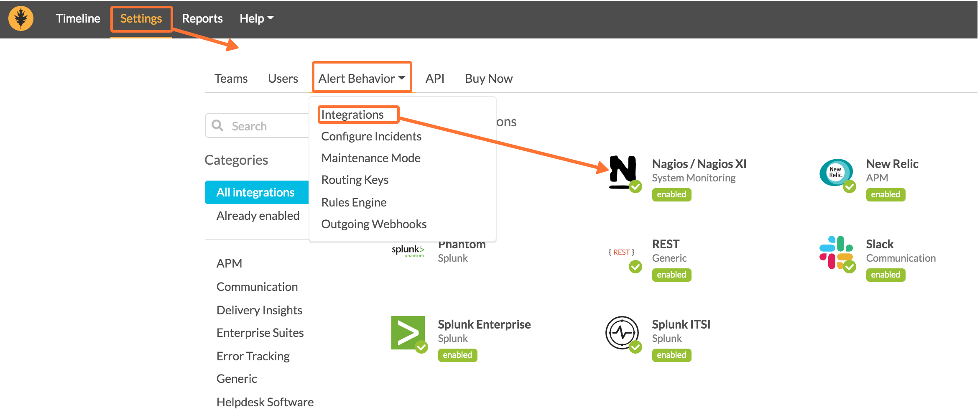
Task: Open the New Relic integration logo
Action: pyautogui.click(x=836, y=172)
